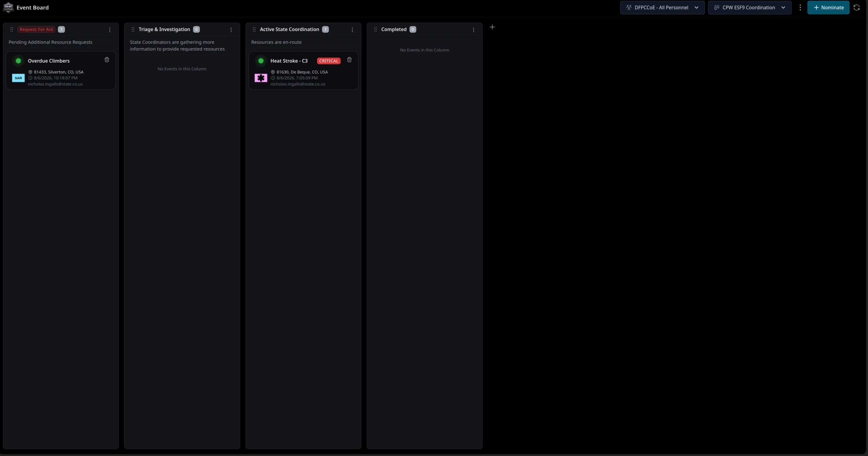Screen dimensions: 868x456
Task: Grab the Triage & Investigation drag handle
Action: click(133, 29)
